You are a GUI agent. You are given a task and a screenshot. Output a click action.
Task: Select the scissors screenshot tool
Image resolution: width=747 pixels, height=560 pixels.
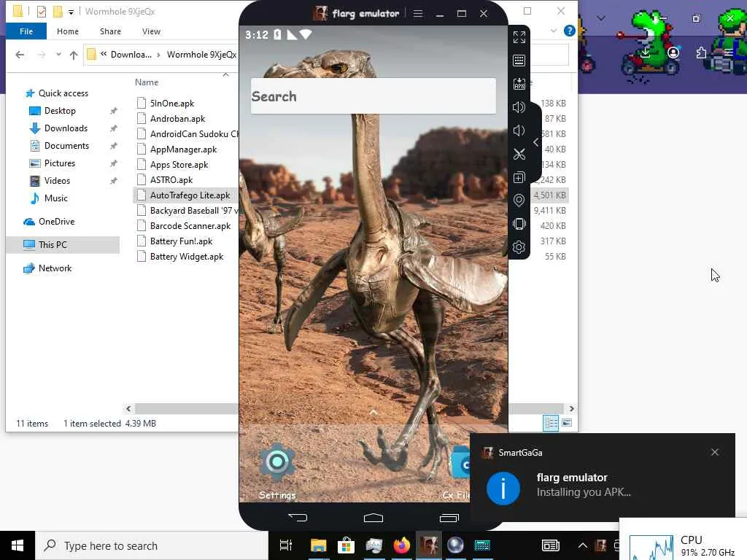519,154
